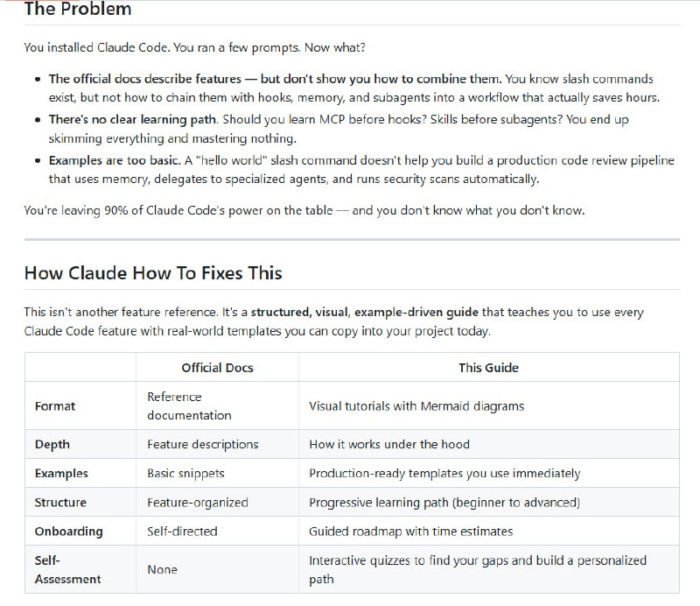Click the "Reference documentation" table cell
The width and height of the screenshot is (700, 606).
tap(189, 406)
